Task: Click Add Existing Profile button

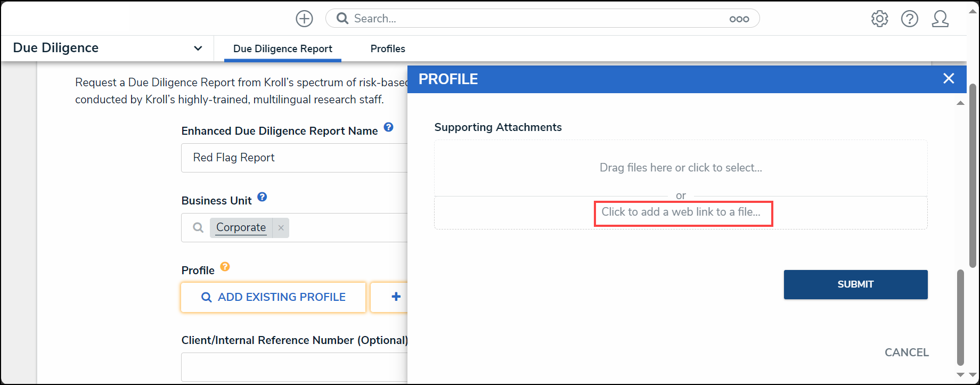Action: click(273, 297)
